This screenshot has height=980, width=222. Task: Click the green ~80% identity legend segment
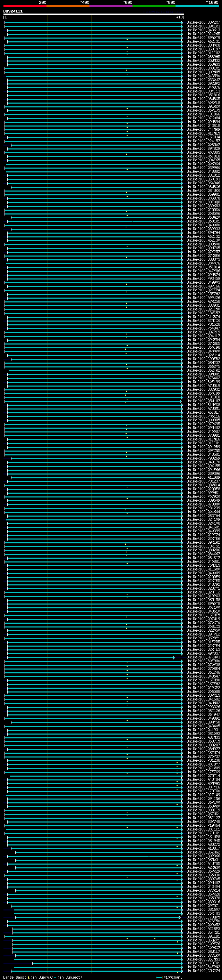[x=154, y=6]
